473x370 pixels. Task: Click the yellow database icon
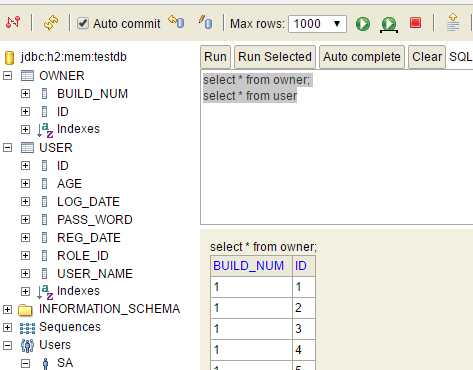point(9,57)
